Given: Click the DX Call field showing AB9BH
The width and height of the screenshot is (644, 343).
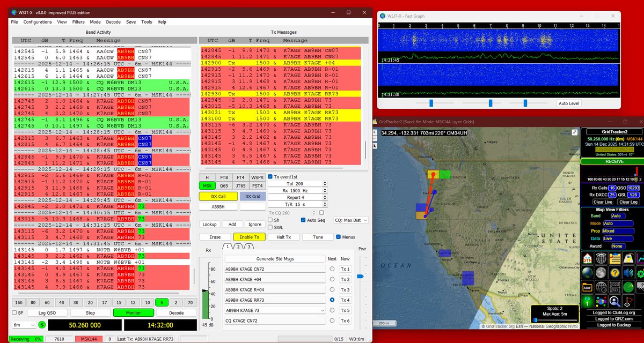Looking at the screenshot, I should tap(217, 205).
